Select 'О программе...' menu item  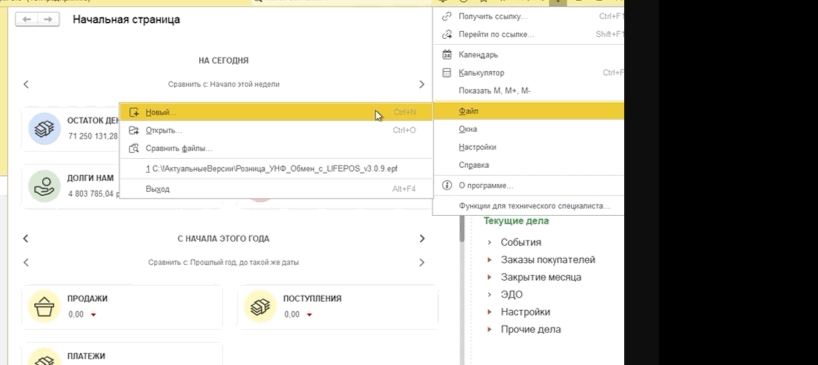[529, 185]
